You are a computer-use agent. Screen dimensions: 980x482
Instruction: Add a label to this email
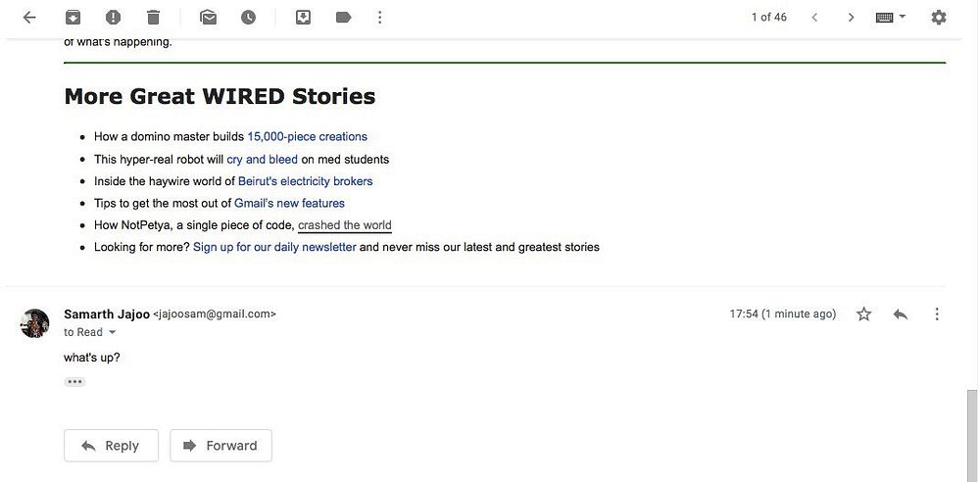(343, 17)
